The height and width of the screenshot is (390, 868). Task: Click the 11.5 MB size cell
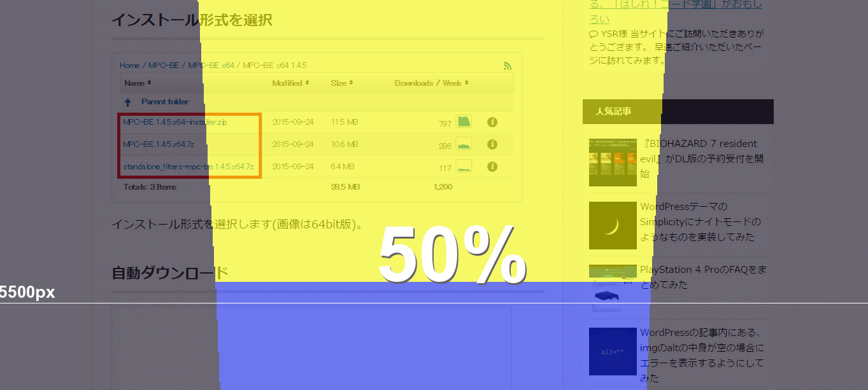point(345,122)
